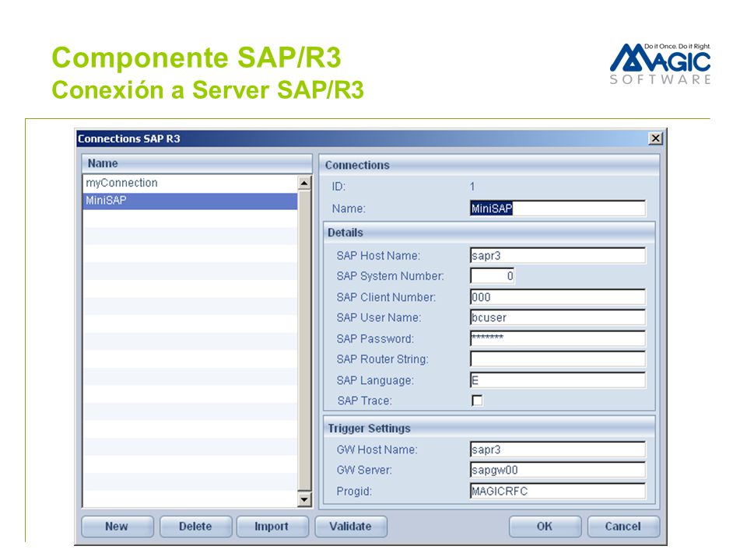
Task: Click the Progid label
Action: (x=354, y=492)
